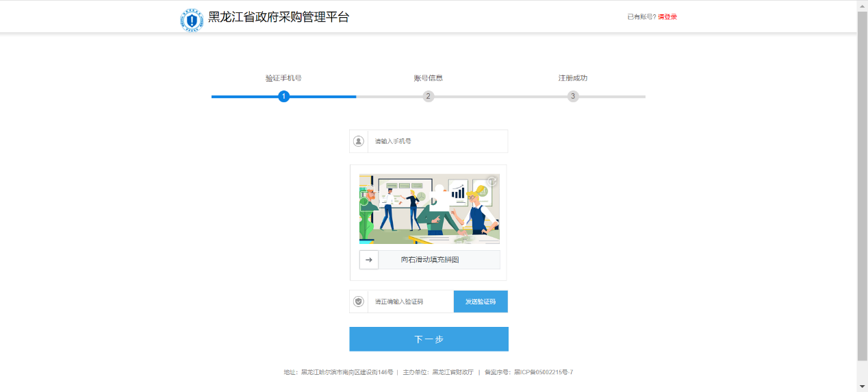Click the 注册成功 step label
The image size is (868, 392).
(x=573, y=78)
